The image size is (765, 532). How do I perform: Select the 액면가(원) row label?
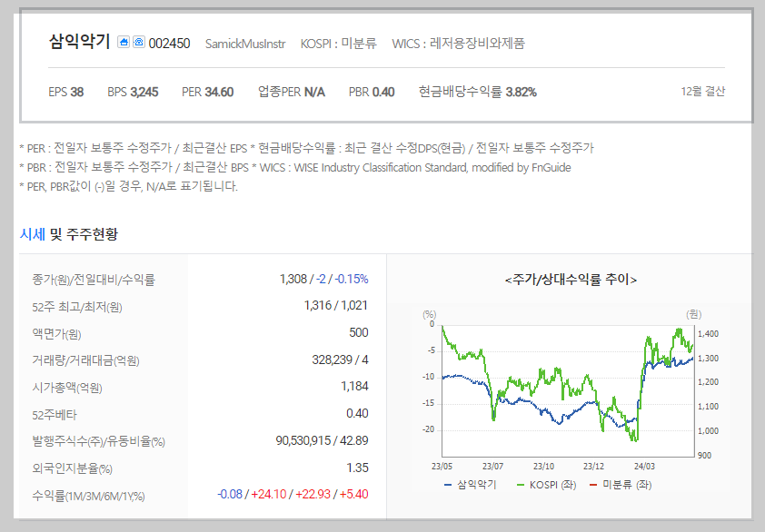(x=56, y=334)
